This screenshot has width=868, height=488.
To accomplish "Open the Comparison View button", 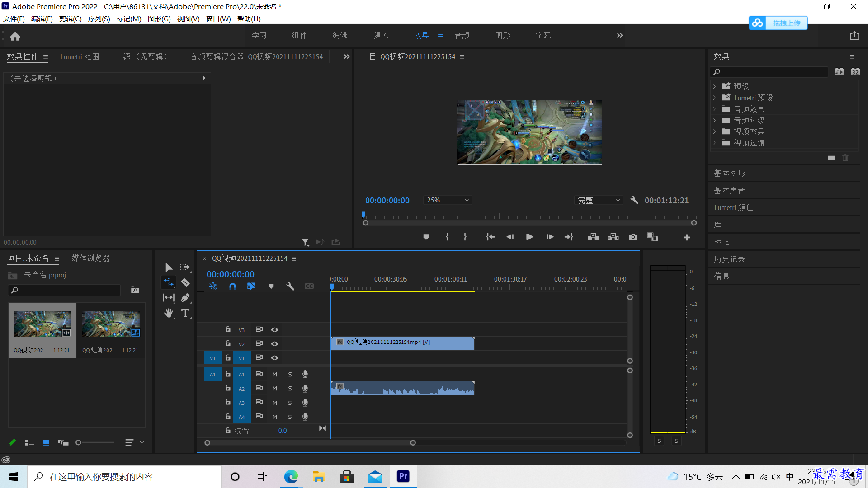I will pos(652,237).
